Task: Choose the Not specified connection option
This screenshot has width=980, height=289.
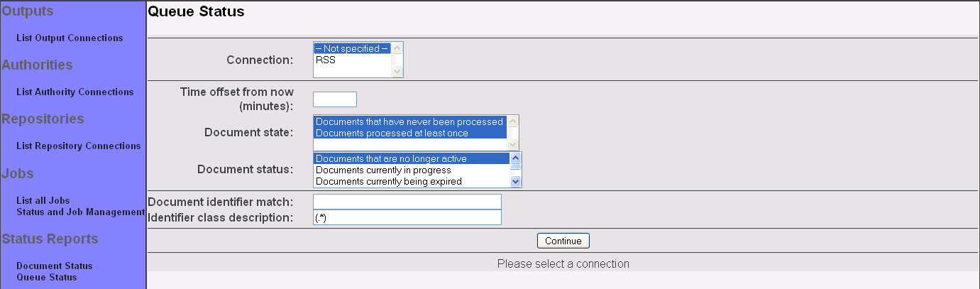Action: pyautogui.click(x=353, y=48)
